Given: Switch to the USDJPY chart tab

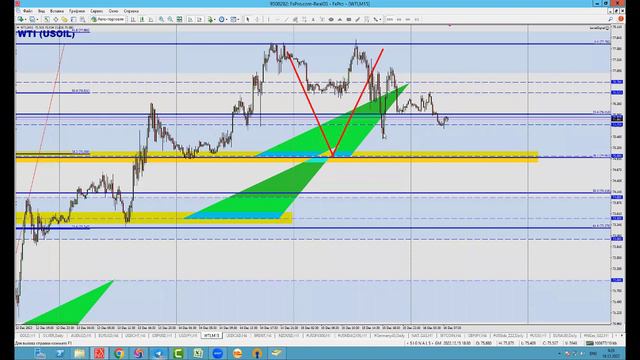Looking at the screenshot, I should [x=188, y=336].
